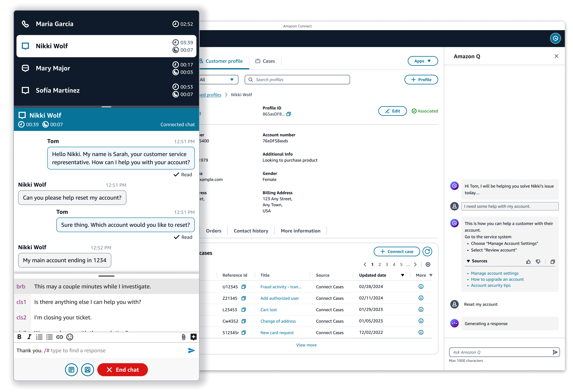Refresh the cases list
The height and width of the screenshot is (392, 573).
tap(427, 251)
